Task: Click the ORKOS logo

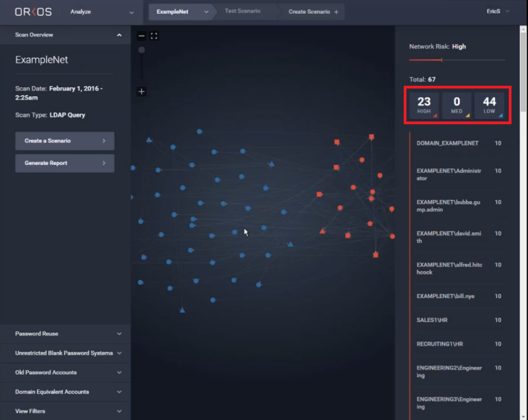Action: 33,12
